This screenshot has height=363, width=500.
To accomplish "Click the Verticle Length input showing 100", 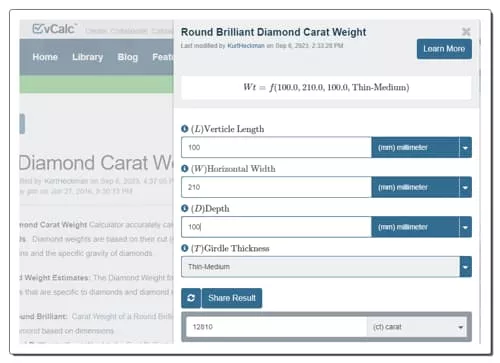I will tap(276, 147).
